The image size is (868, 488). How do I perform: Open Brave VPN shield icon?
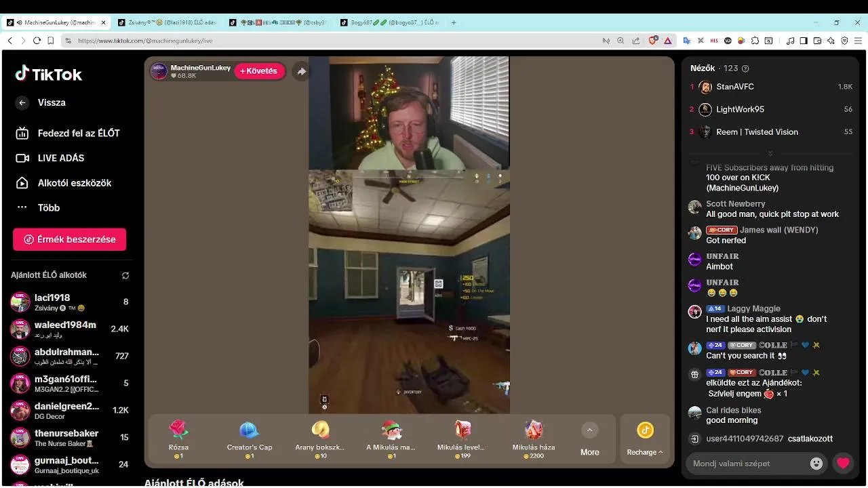point(844,41)
